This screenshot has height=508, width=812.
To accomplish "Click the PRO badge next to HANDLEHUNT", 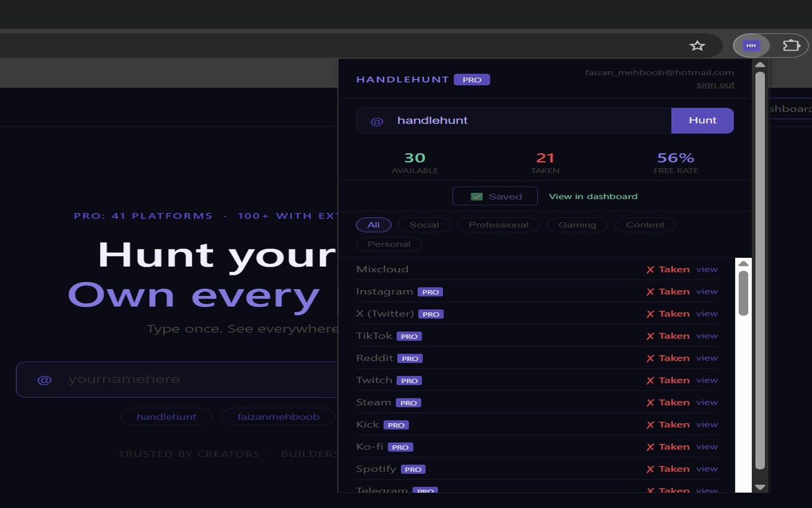I will 472,80.
